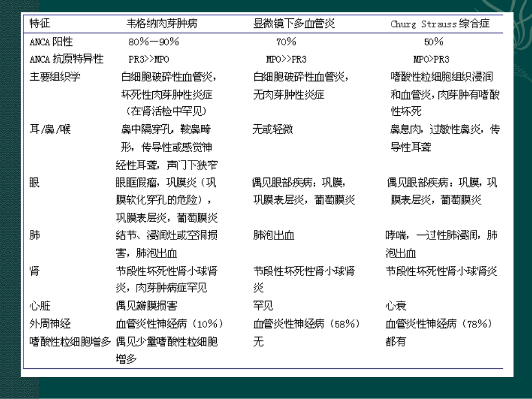Click row label '嗜酸性粒细胞增多'
Screen dimensions: 532x399
pyautogui.click(x=70, y=341)
